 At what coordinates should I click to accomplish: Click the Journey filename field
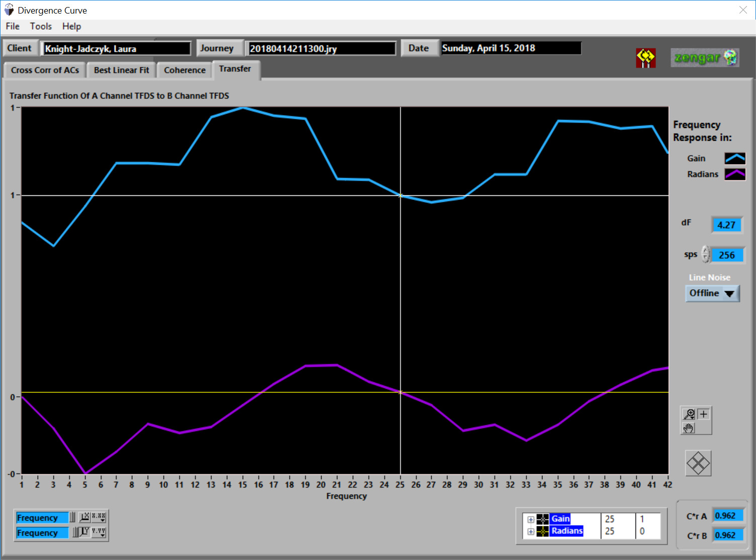tap(322, 49)
